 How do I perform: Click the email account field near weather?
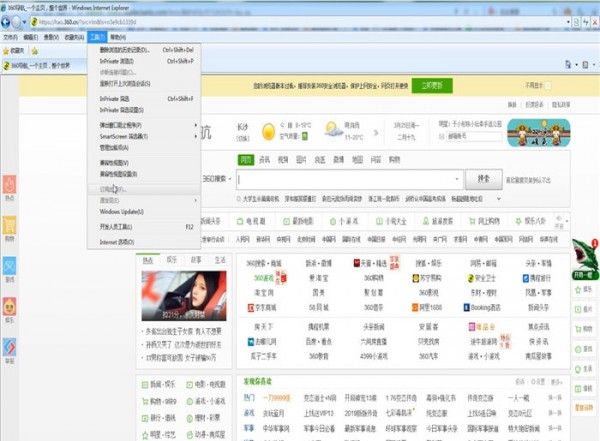pos(474,136)
